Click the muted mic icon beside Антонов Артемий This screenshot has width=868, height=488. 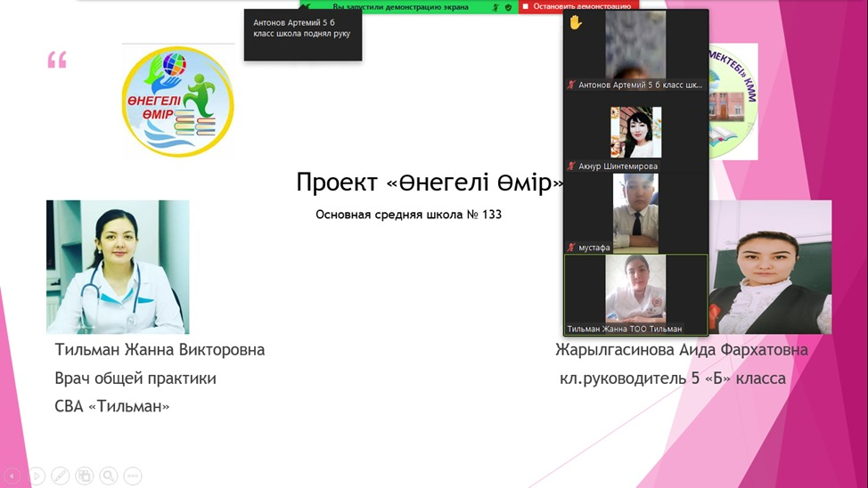[572, 85]
